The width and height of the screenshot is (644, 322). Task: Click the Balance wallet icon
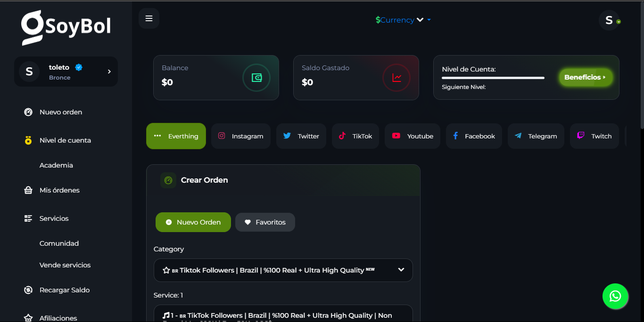click(256, 78)
